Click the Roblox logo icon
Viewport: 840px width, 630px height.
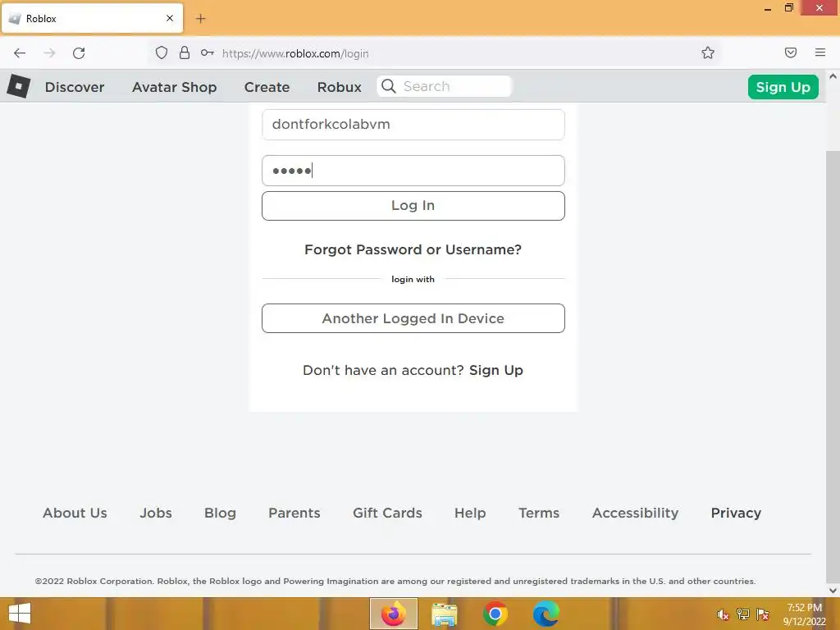pos(18,85)
